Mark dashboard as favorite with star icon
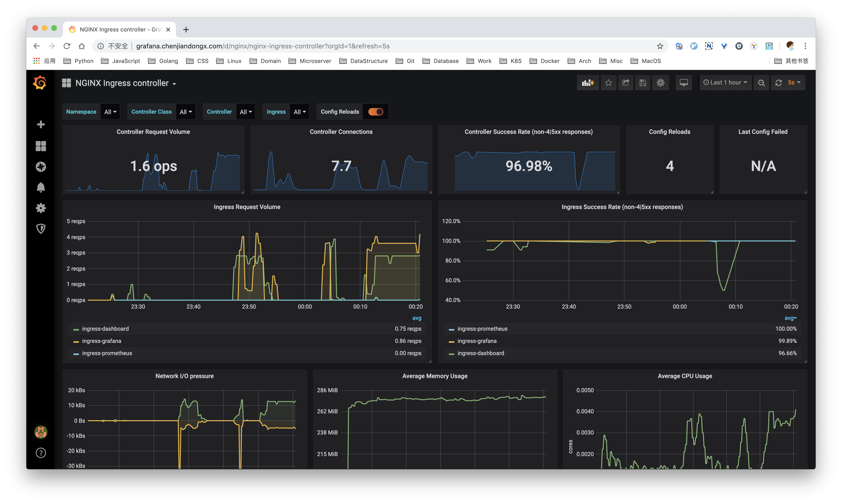 pos(608,82)
